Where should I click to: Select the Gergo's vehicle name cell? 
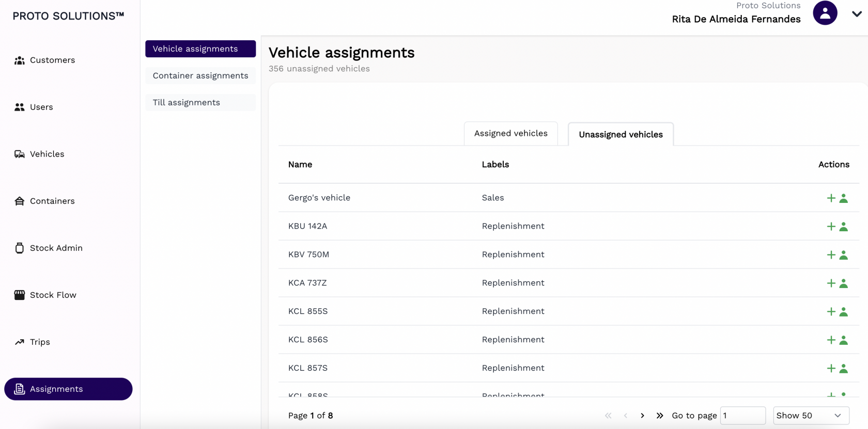point(319,198)
